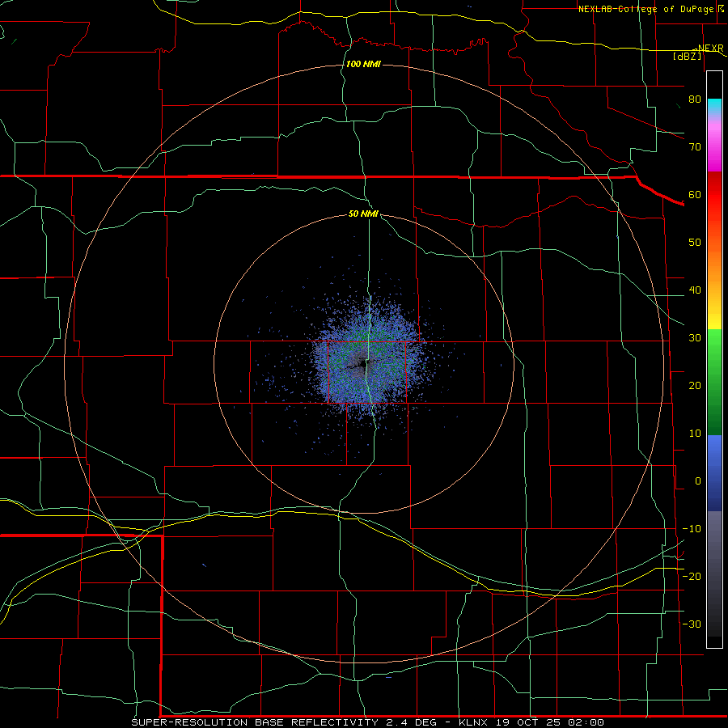Click the KLNX station identifier in caption
This screenshot has width=728, height=728.
point(473,722)
